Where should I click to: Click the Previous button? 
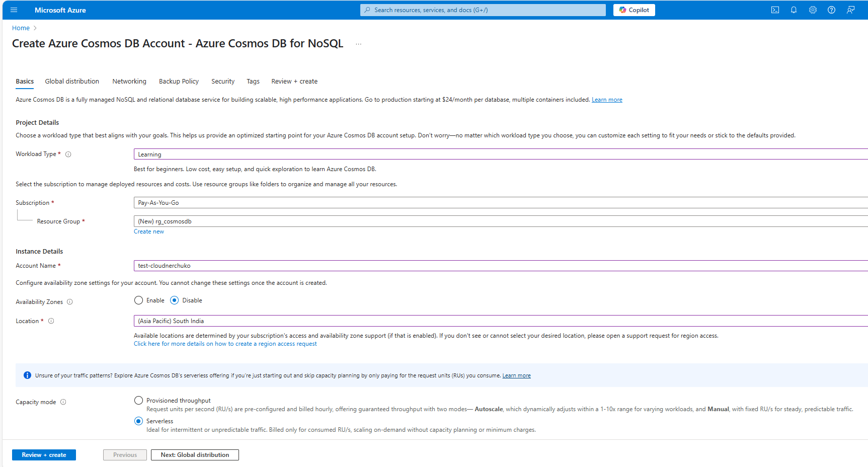125,455
